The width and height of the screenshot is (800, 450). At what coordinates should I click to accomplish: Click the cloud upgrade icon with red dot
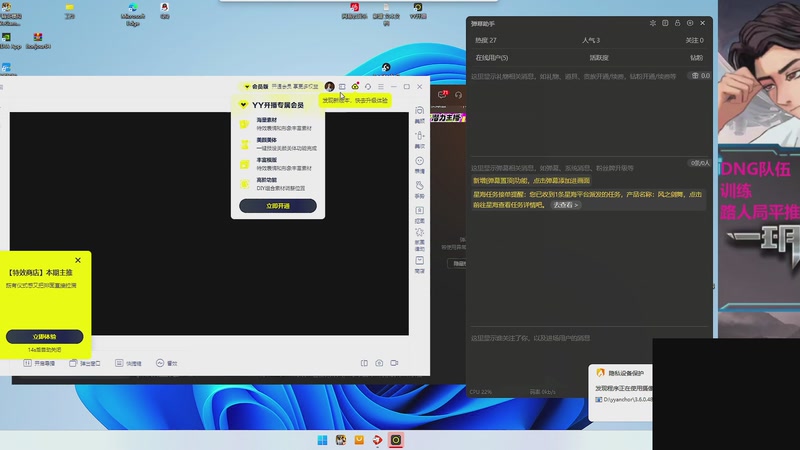pos(355,86)
